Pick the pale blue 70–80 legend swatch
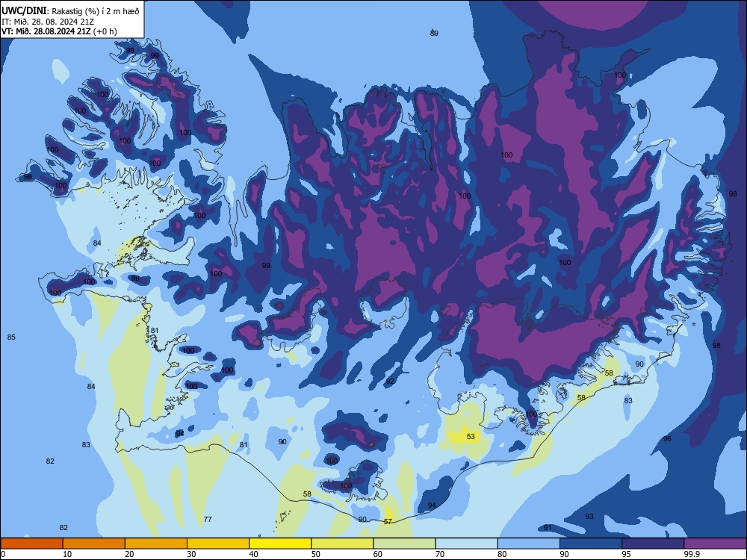747x560 pixels. [466, 544]
